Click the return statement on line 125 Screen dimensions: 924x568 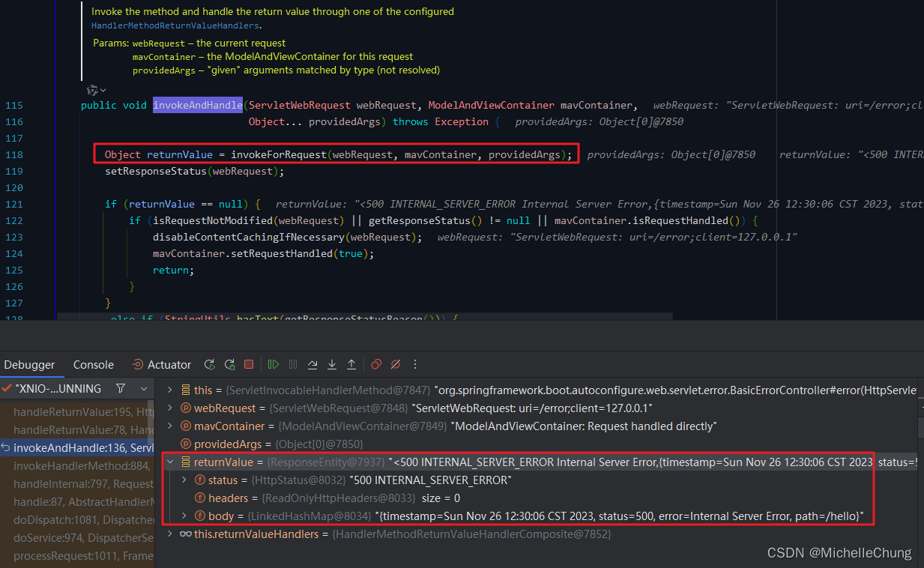[173, 270]
